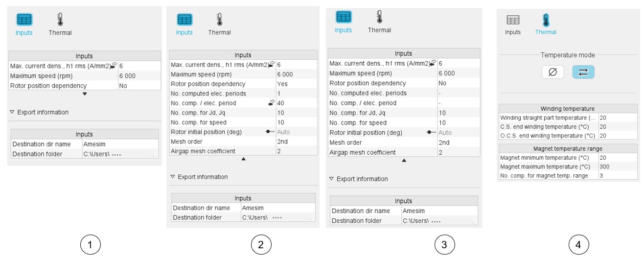
Task: Select the empty-set (∅) temperature mode button
Action: [x=553, y=72]
